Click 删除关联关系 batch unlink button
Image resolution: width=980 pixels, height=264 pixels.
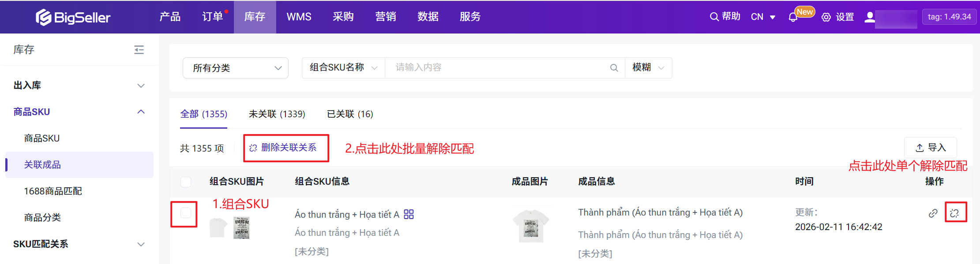point(283,148)
